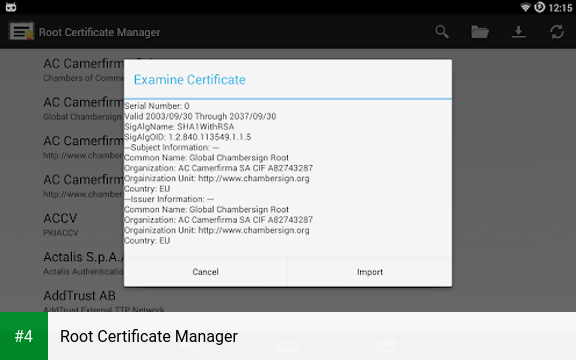
Task: Tap the refresh sync icon
Action: pos(557,32)
